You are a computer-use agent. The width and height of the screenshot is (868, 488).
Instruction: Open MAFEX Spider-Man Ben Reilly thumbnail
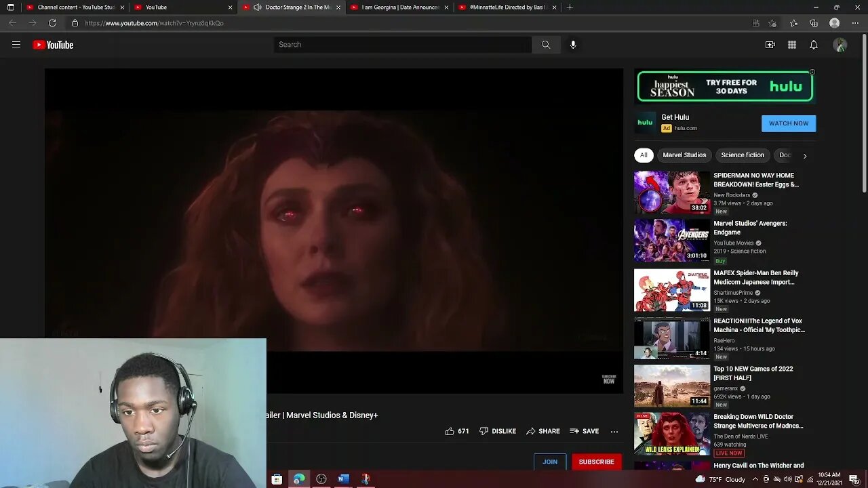click(672, 290)
